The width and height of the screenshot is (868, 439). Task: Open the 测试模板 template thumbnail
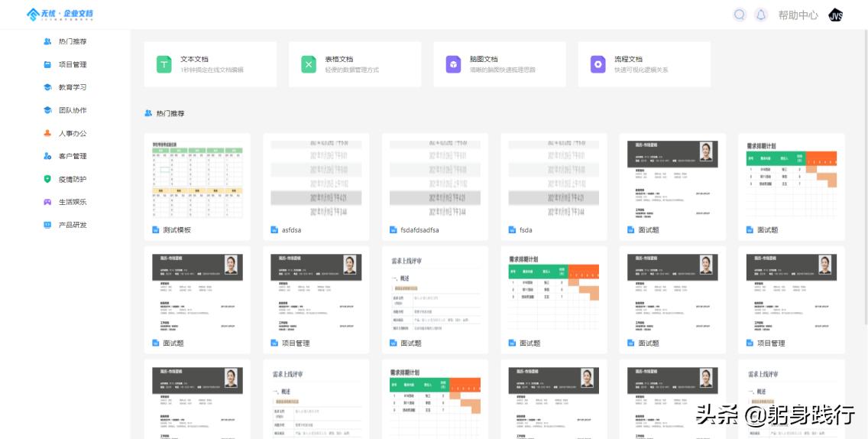[x=197, y=180]
